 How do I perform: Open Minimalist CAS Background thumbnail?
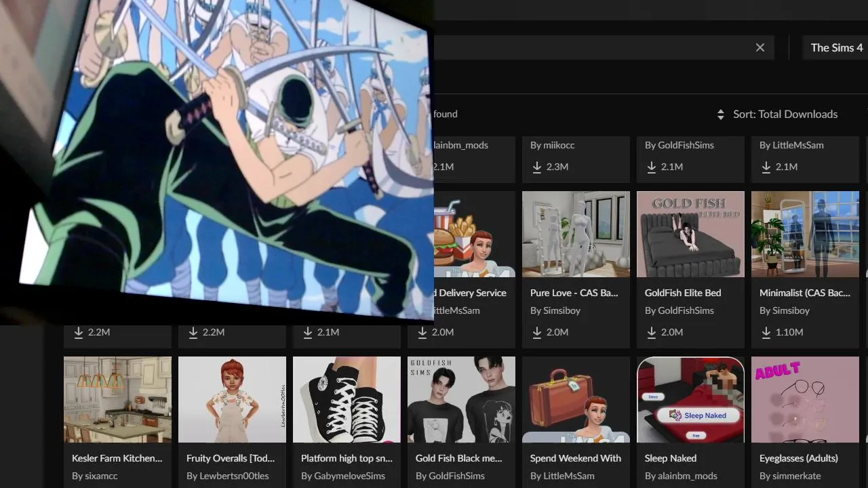click(x=805, y=234)
